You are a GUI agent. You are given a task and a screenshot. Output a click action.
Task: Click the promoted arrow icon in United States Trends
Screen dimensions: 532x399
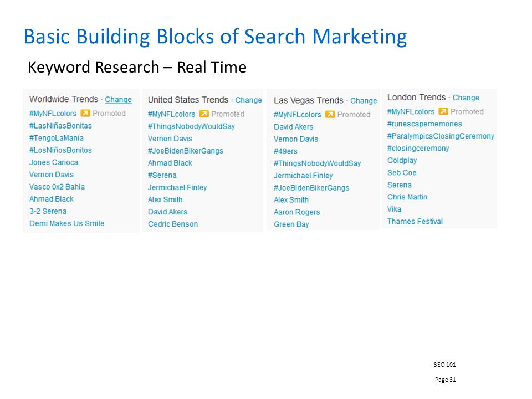204,114
